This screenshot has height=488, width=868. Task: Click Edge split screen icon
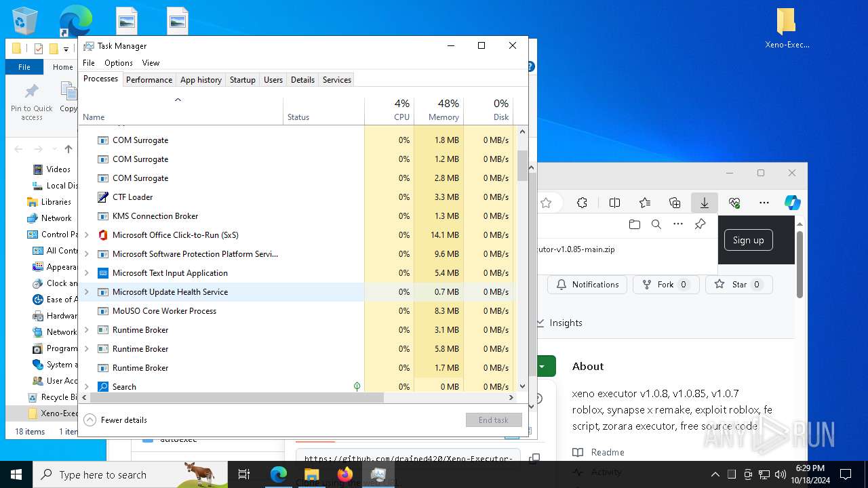615,203
